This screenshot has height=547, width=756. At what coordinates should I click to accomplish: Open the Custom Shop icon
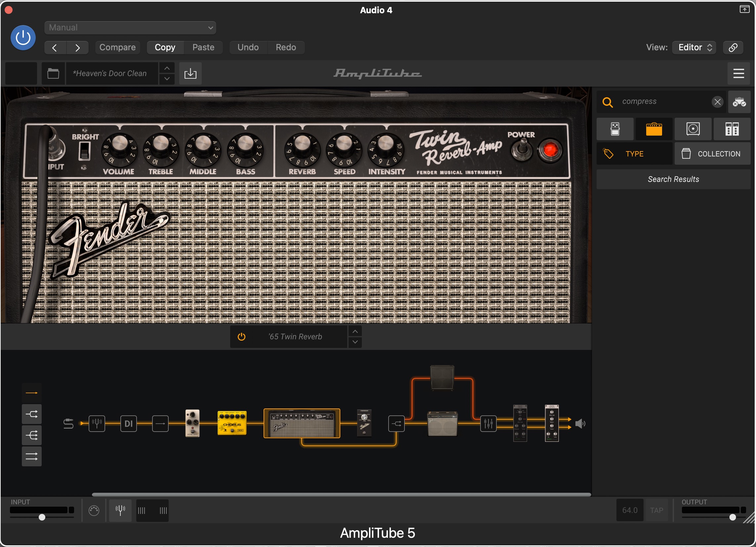coord(739,102)
